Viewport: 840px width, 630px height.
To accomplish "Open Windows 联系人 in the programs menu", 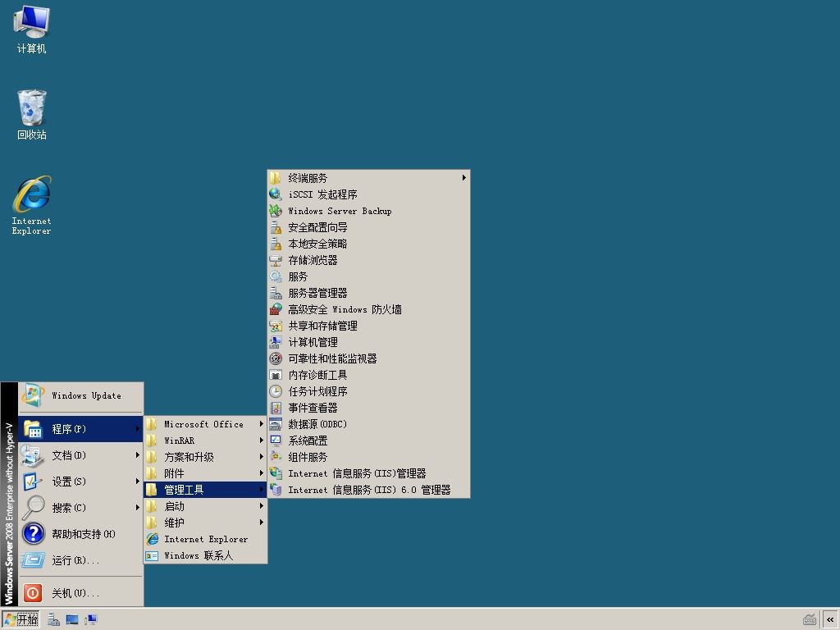I will tap(205, 555).
